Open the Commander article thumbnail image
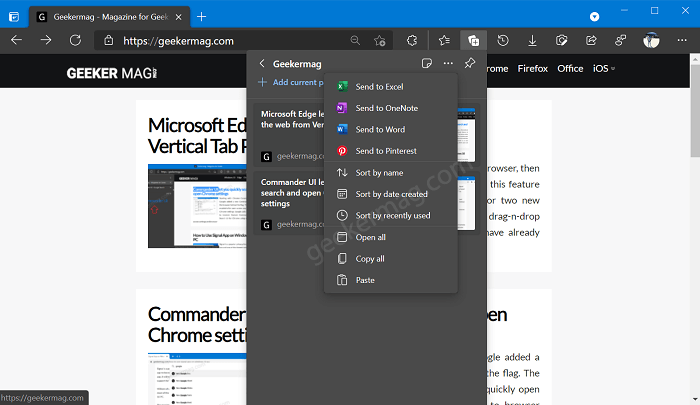The height and width of the screenshot is (405, 700). (197, 379)
